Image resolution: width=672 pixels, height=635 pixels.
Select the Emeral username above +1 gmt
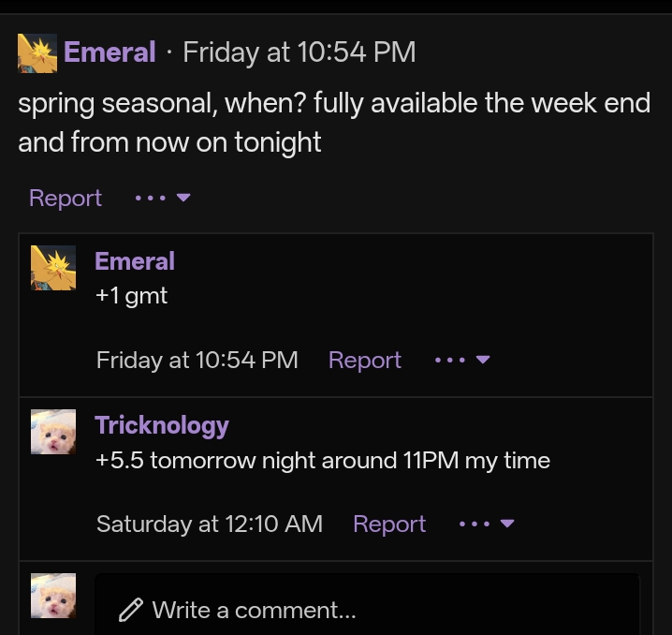(x=135, y=261)
